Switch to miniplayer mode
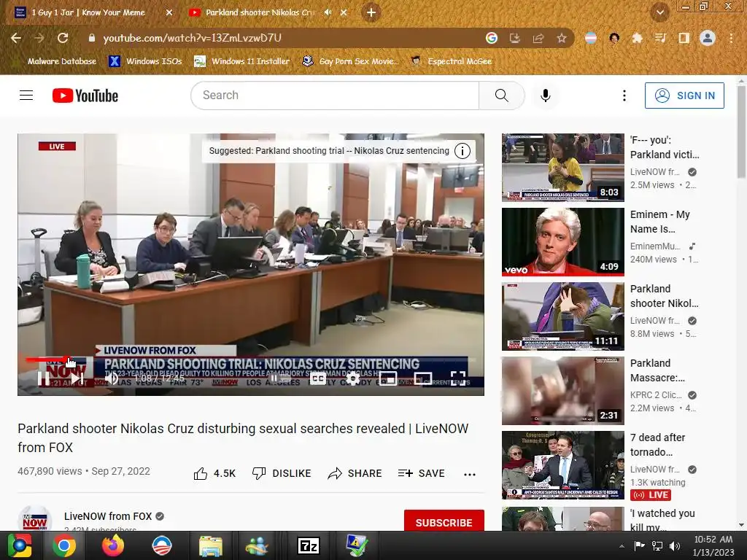747x560 pixels. point(388,378)
